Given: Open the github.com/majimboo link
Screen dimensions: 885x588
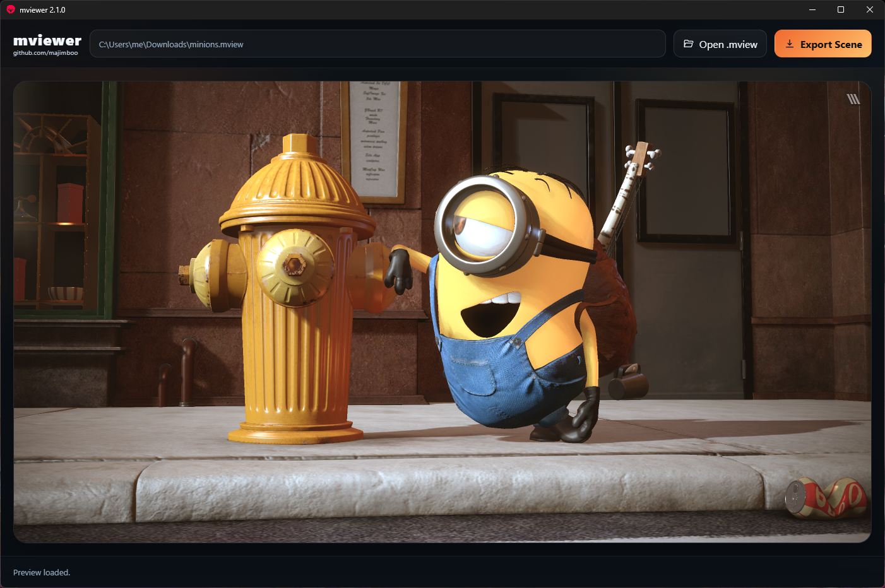Looking at the screenshot, I should pos(47,53).
